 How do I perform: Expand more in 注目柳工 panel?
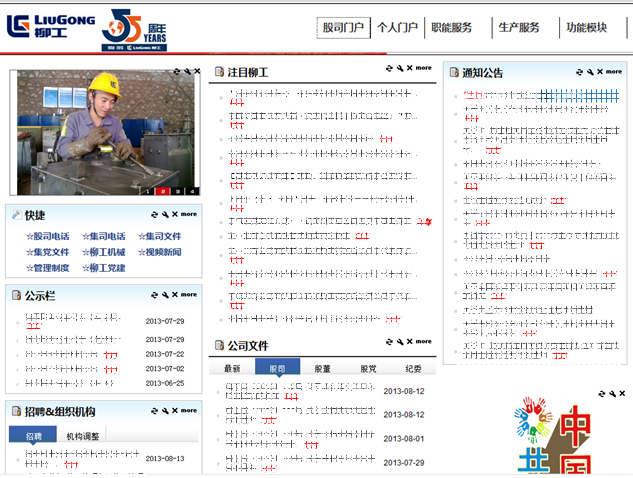[424, 69]
